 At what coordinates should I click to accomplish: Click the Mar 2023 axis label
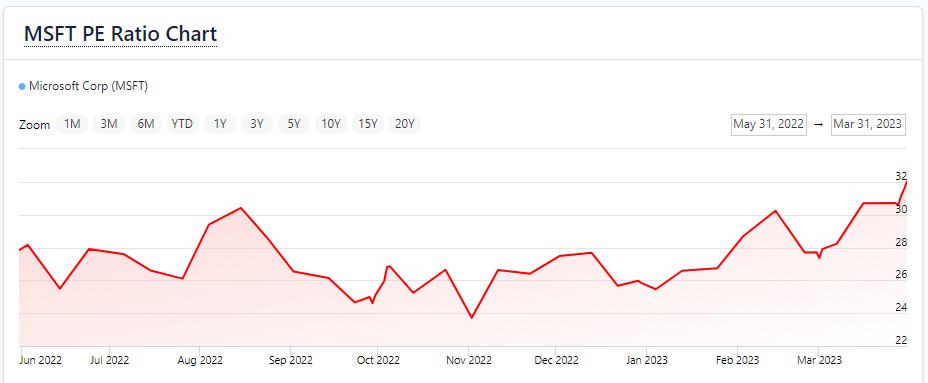819,360
